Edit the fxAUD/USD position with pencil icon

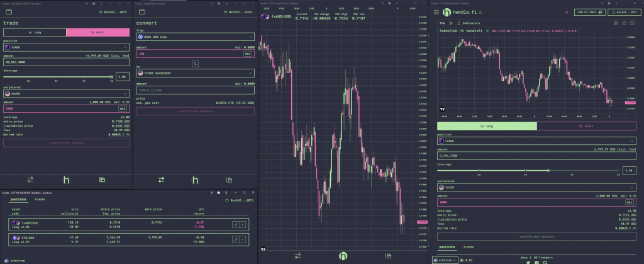235,224
